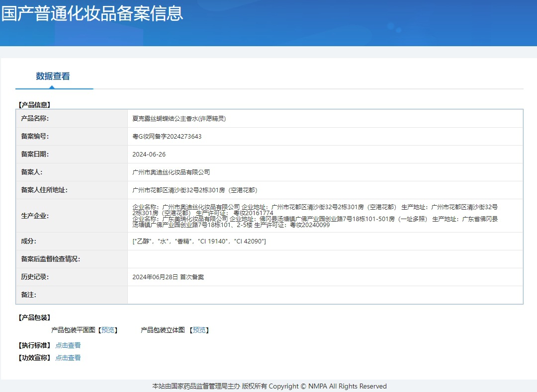Select the 备案日期 value 2024-06-26
The height and width of the screenshot is (392, 537).
tap(148, 154)
